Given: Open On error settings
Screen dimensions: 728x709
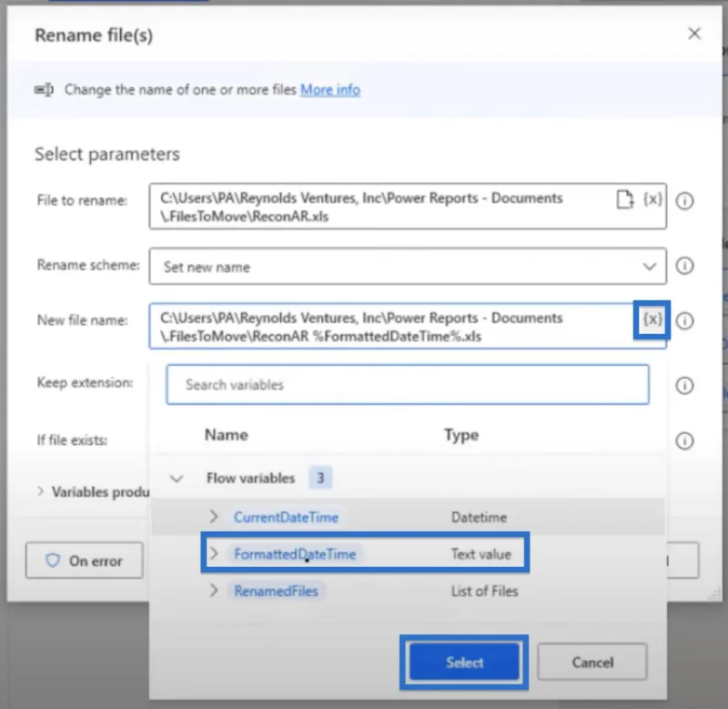Looking at the screenshot, I should point(84,561).
